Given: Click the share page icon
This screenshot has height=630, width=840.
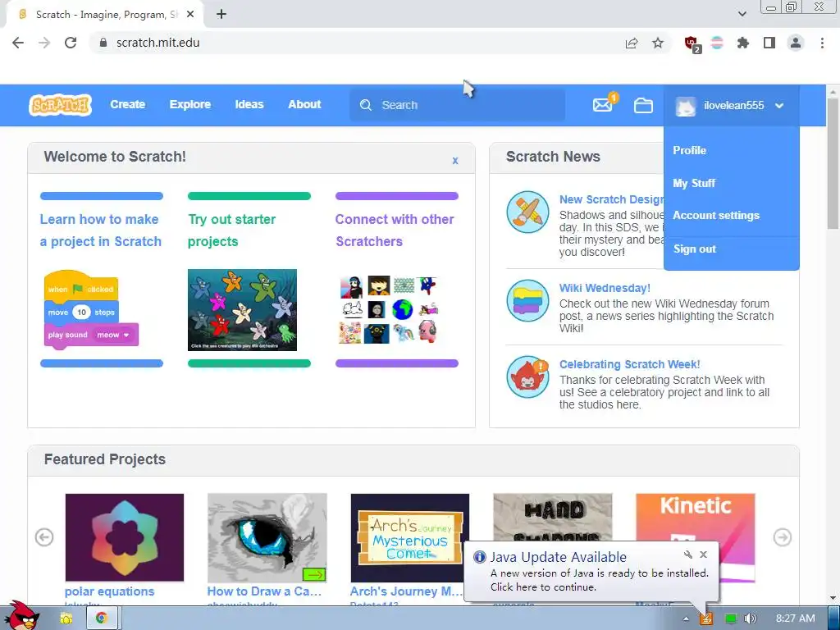Looking at the screenshot, I should tap(632, 43).
